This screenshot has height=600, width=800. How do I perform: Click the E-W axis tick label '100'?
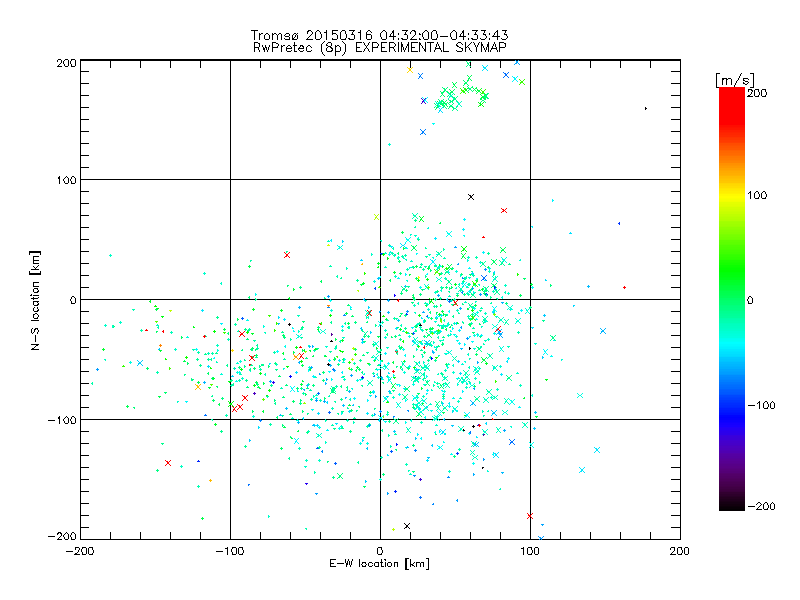530,551
